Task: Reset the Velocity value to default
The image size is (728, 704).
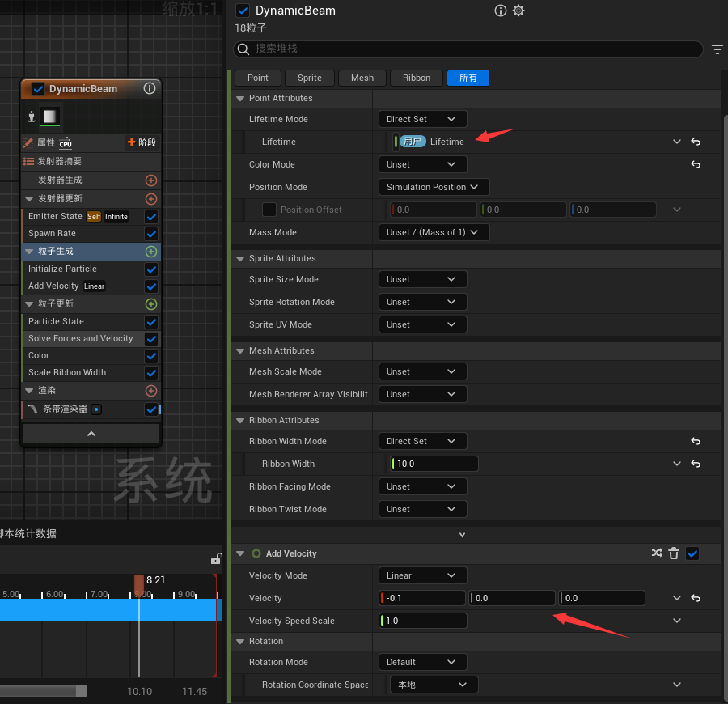Action: coord(695,598)
